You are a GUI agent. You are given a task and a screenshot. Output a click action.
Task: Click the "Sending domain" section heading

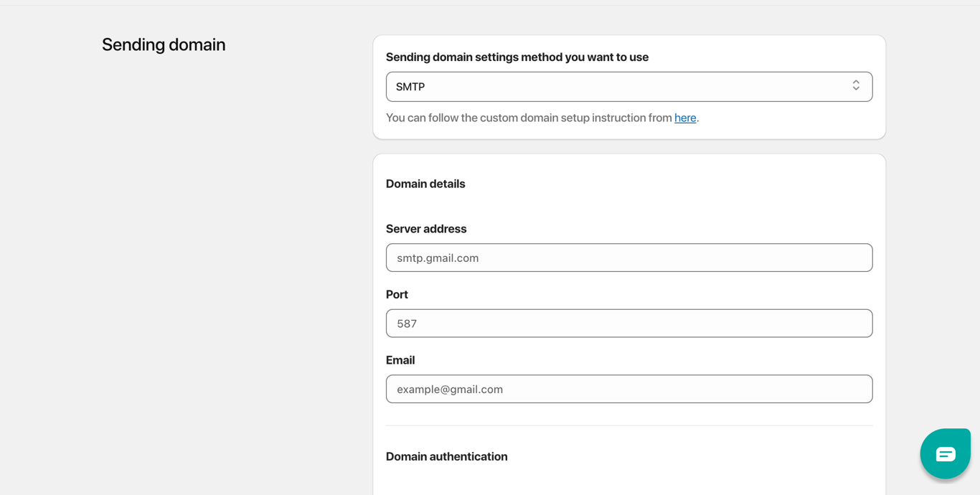(x=164, y=44)
